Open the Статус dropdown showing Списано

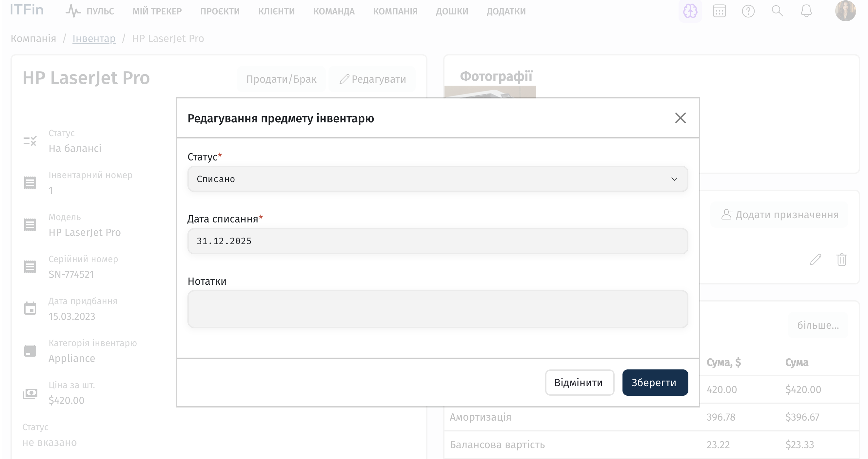[x=438, y=179]
